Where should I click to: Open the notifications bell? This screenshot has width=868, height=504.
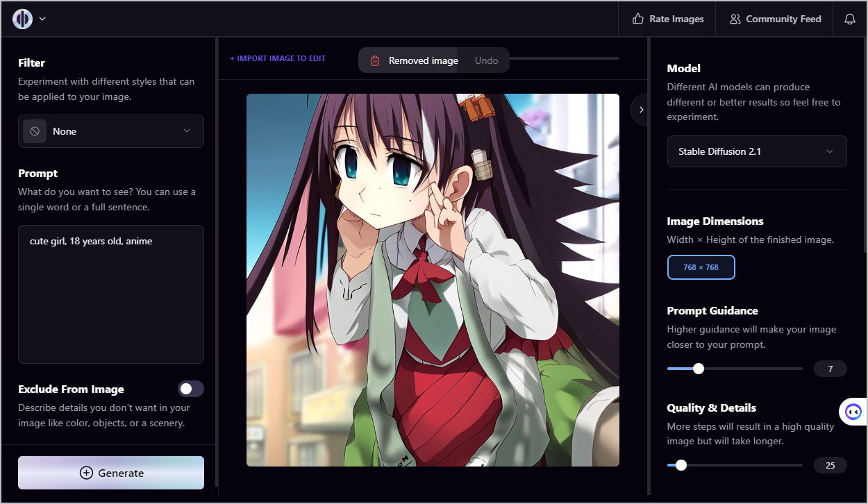pyautogui.click(x=850, y=19)
